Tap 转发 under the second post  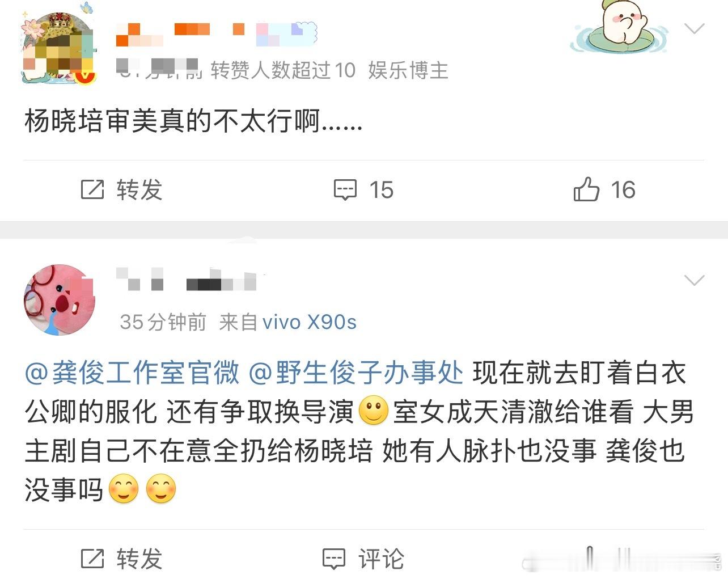[x=139, y=559]
